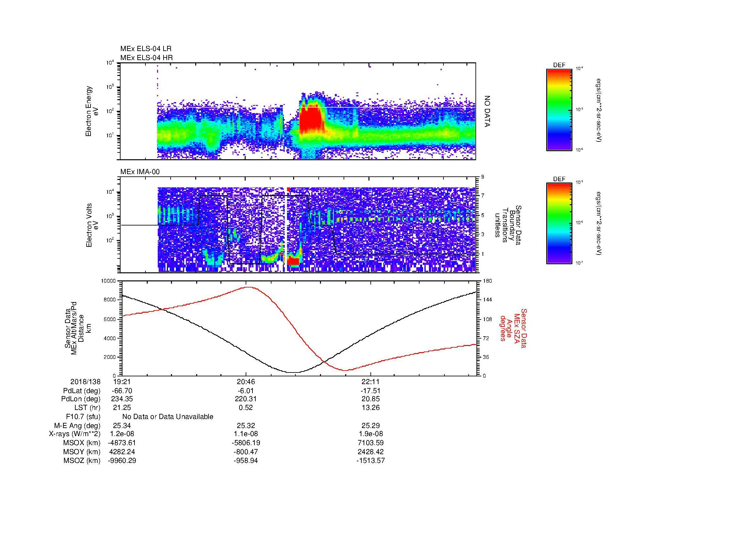
Task: Click the red high-flux region in the ELS spectrogram
Action: pyautogui.click(x=311, y=119)
